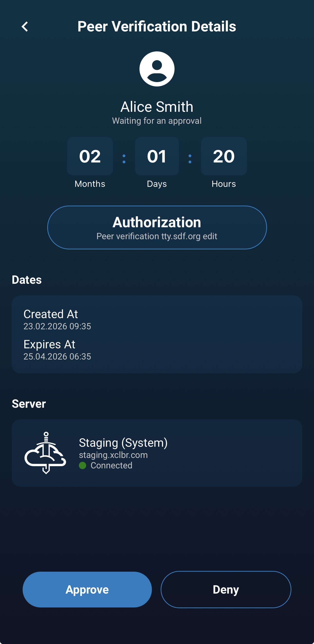The image size is (314, 644).
Task: Tap the Connected status label
Action: pos(111,465)
